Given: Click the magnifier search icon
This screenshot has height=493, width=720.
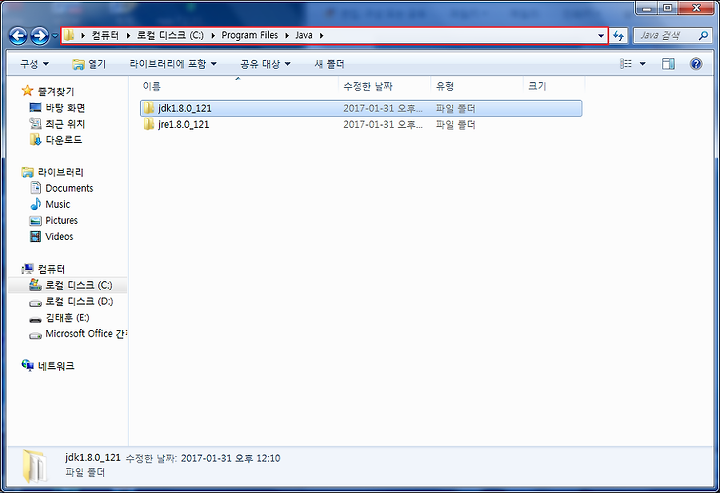Looking at the screenshot, I should [703, 35].
